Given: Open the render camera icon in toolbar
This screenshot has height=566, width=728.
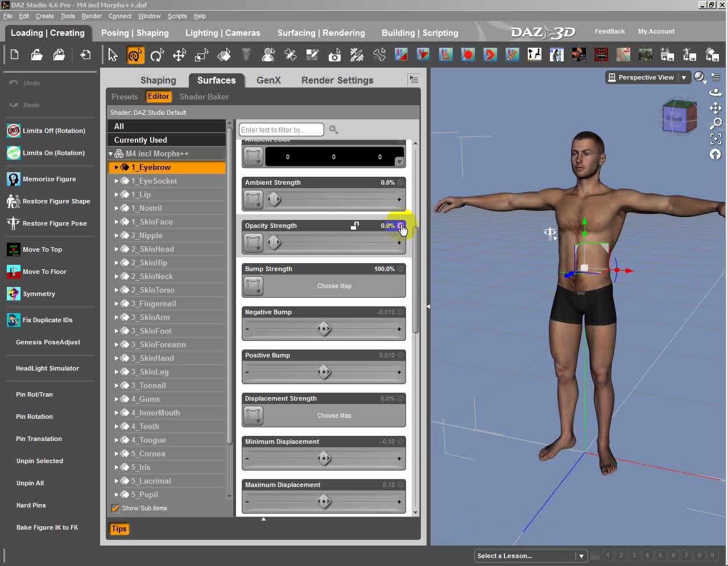Looking at the screenshot, I should point(334,55).
